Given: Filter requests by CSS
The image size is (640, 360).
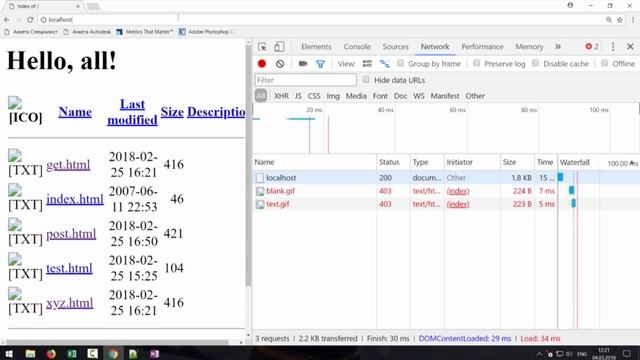Looking at the screenshot, I should coord(314,96).
